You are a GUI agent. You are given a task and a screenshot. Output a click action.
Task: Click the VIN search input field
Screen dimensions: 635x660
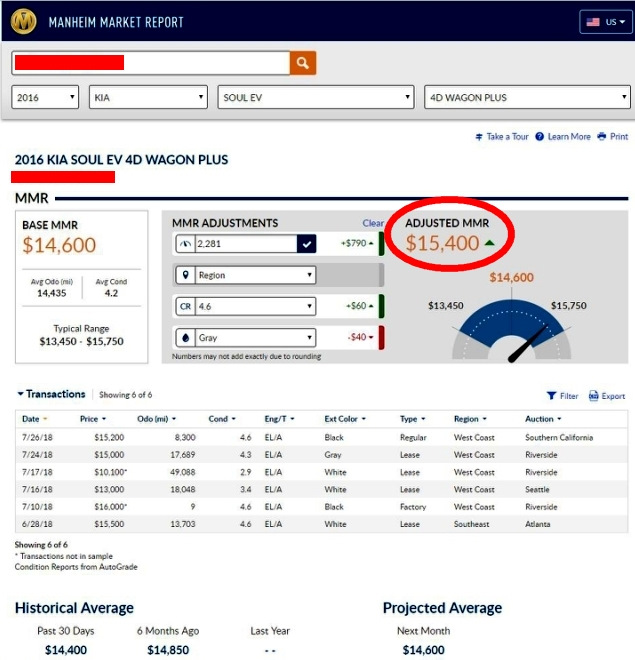(x=151, y=63)
